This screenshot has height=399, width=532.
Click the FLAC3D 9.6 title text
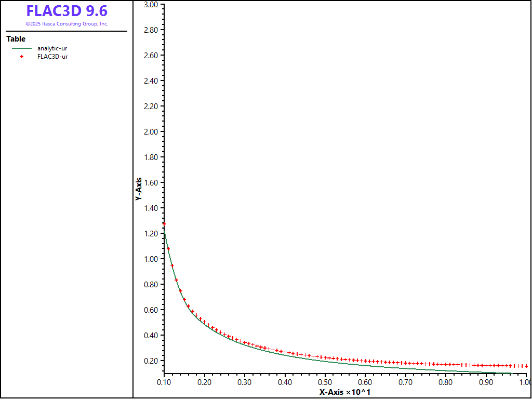67,11
